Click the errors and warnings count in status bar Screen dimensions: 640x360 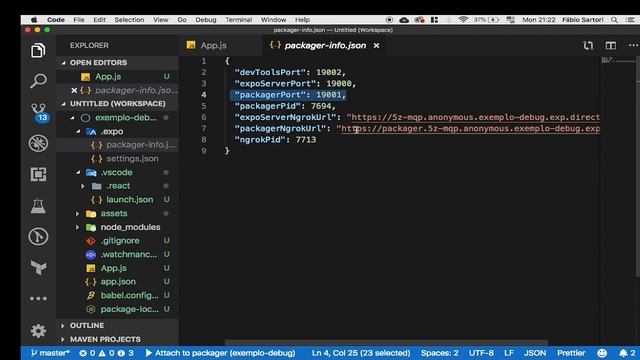106,353
